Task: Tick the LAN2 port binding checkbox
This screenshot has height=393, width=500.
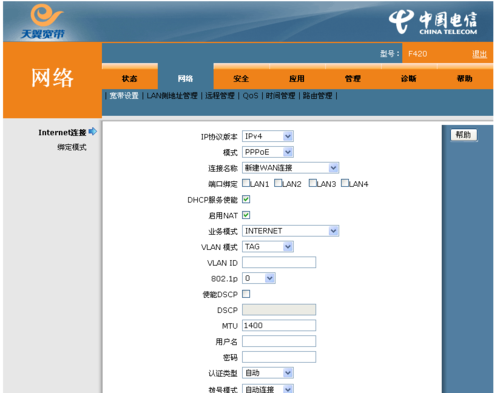Action: tap(278, 183)
